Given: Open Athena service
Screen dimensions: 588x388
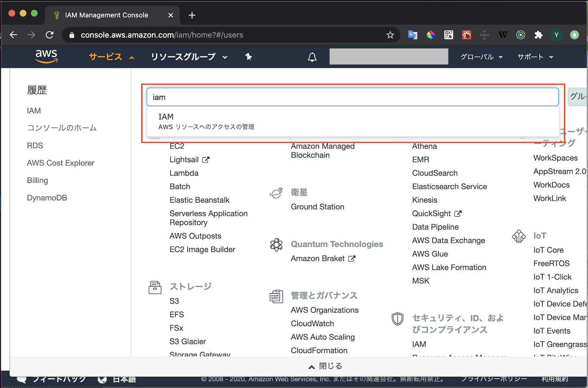Looking at the screenshot, I should click(x=424, y=146).
